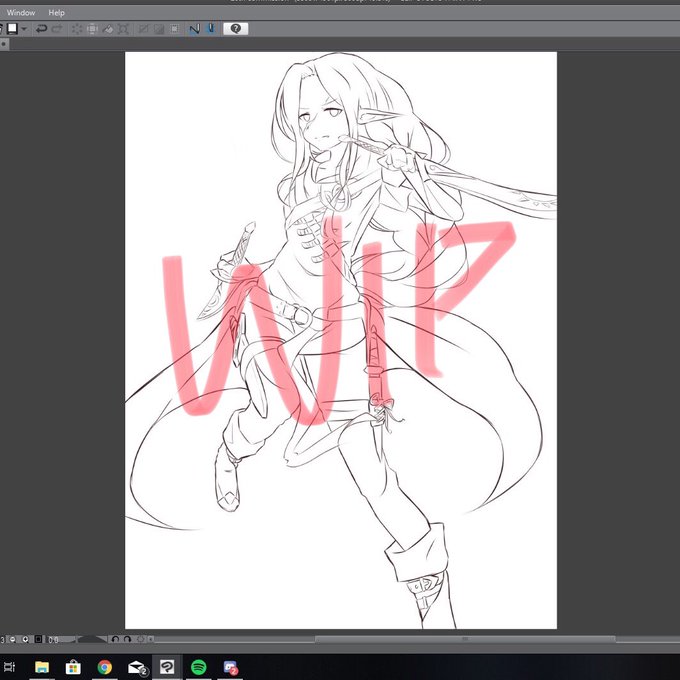Open Task View on the Windows taskbar
Screen dimensions: 680x680
[x=10, y=667]
